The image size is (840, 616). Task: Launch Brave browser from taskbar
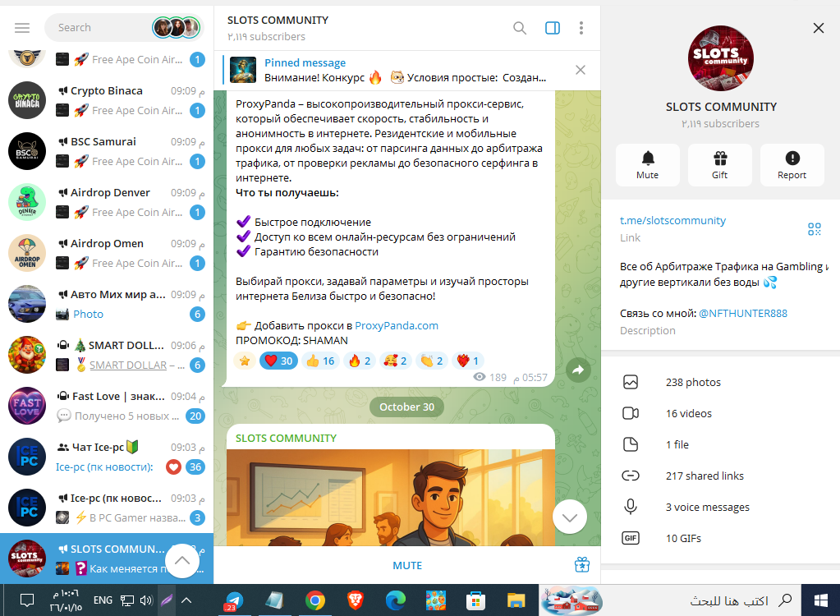[x=355, y=601]
